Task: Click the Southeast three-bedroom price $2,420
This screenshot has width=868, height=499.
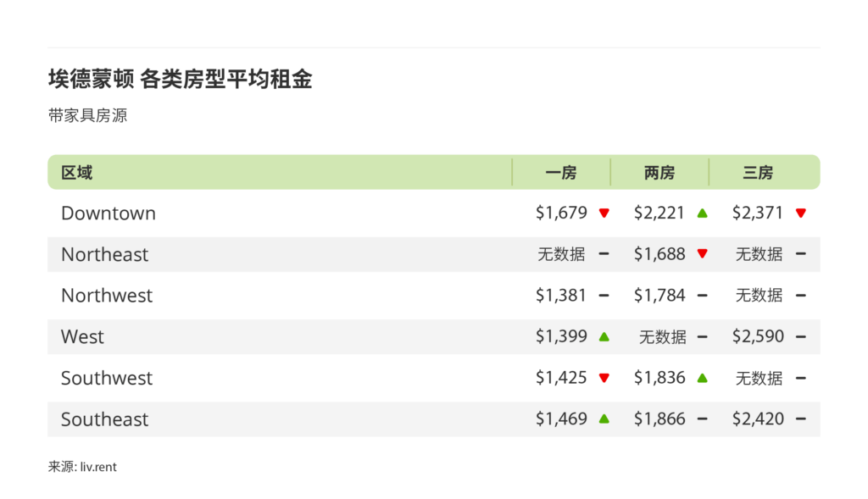Action: point(758,419)
